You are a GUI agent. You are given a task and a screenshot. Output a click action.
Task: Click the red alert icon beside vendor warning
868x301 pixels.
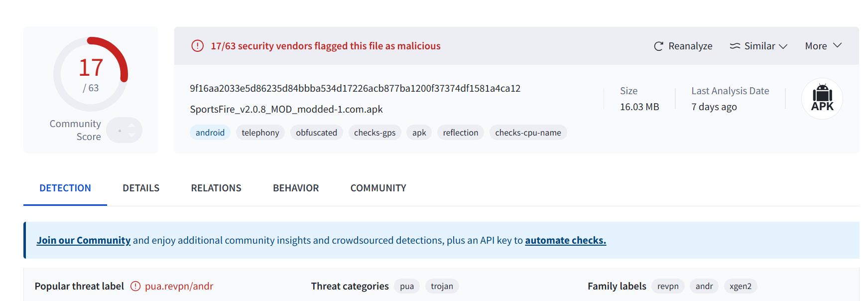click(x=198, y=46)
